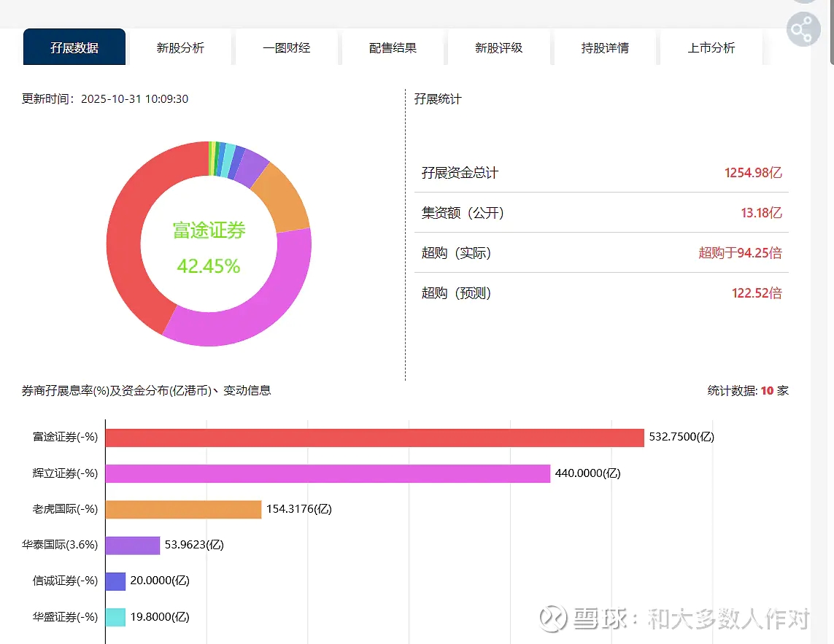Select the blue 信诚证券 bar
Viewport: 834px width, 644px height.
115,581
